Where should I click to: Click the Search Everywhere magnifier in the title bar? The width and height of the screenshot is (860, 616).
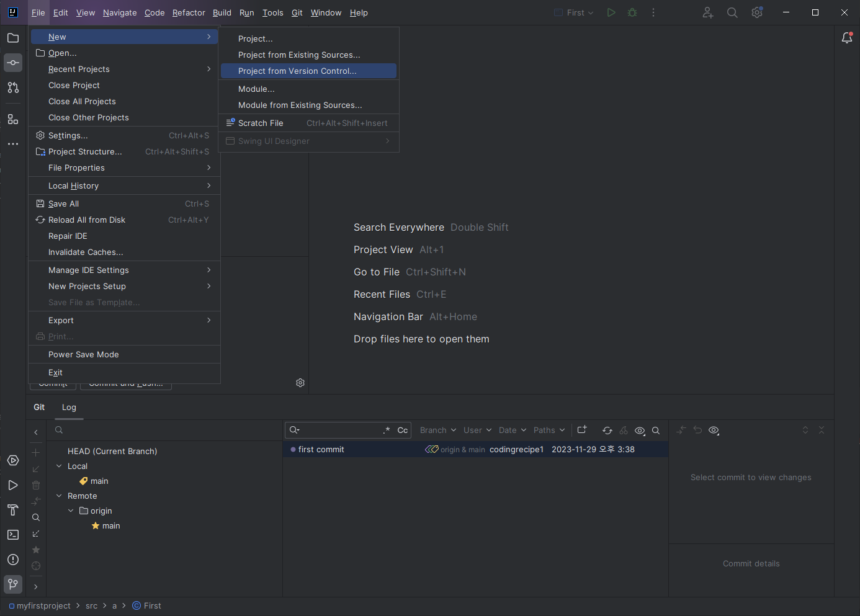pyautogui.click(x=732, y=12)
